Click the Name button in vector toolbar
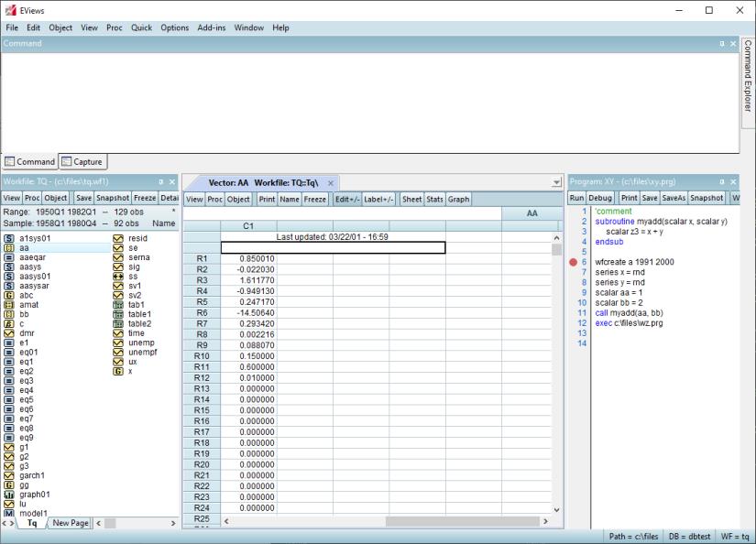 290,199
